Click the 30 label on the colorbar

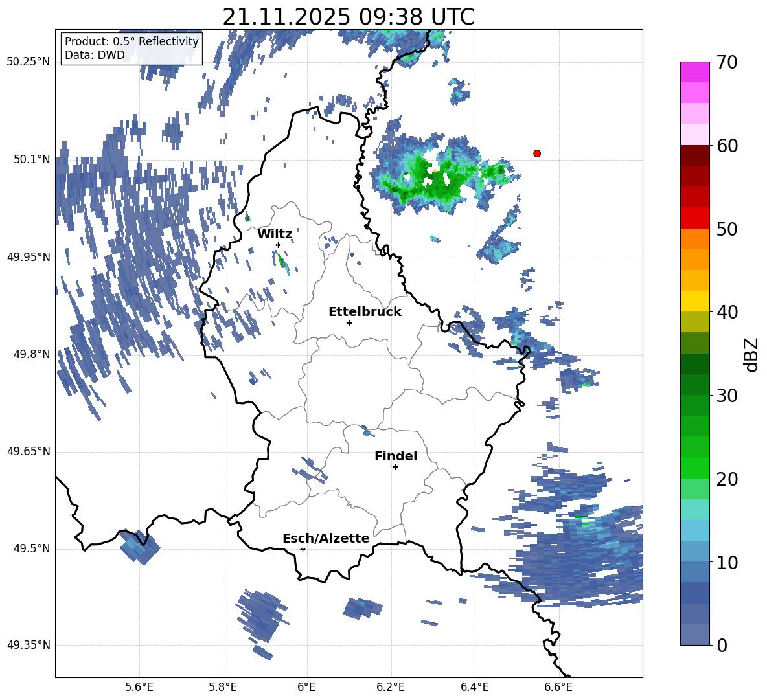tap(727, 396)
